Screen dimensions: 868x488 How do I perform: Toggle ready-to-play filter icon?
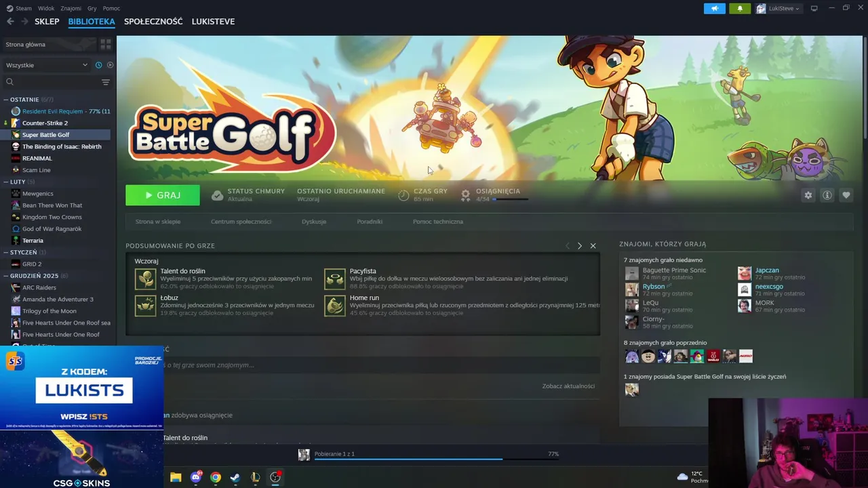click(110, 65)
